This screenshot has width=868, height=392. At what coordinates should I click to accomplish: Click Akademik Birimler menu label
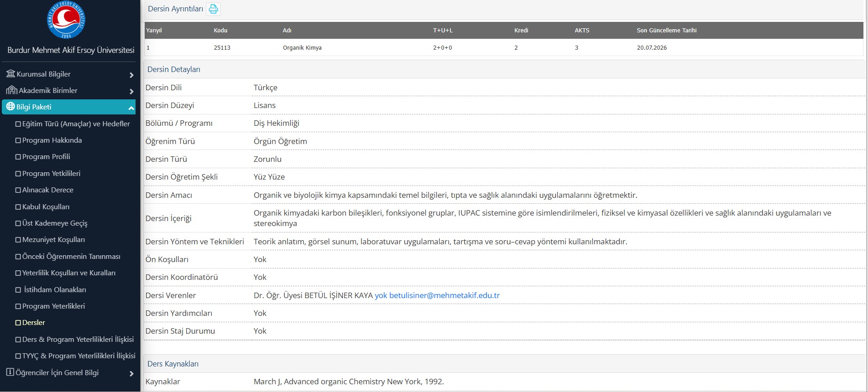tap(48, 90)
